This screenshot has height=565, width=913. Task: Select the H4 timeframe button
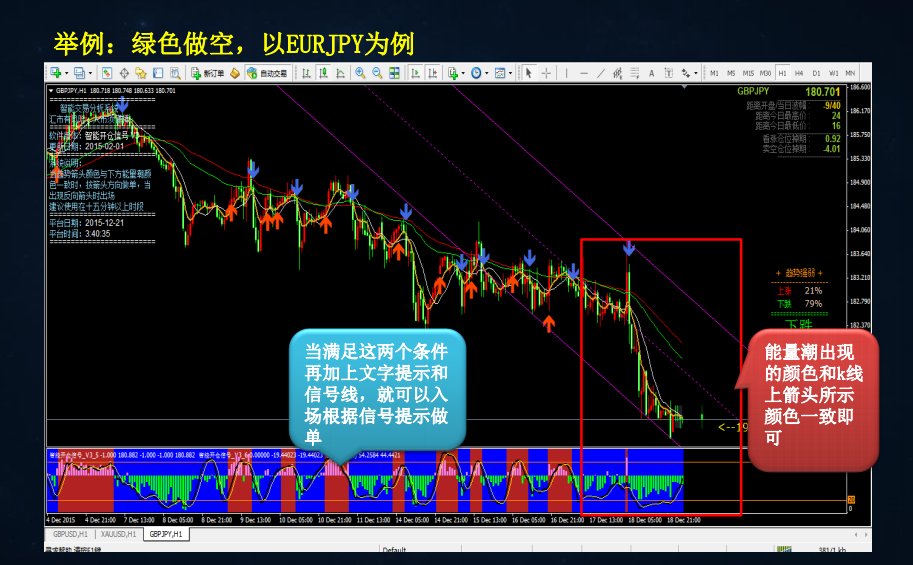[x=799, y=73]
